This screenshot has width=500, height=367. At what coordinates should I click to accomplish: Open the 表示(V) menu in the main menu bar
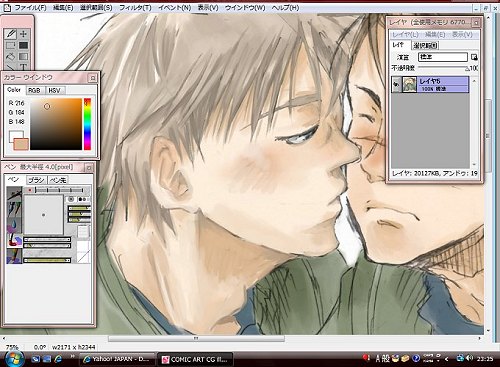pyautogui.click(x=208, y=7)
